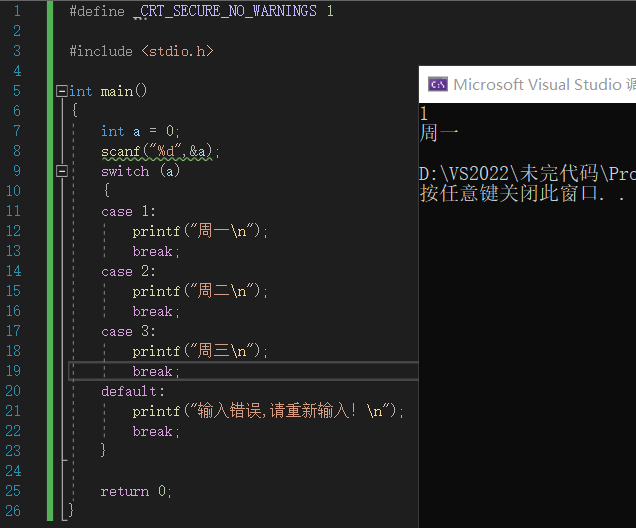
Task: Click the printf line printing 周一
Action: pyautogui.click(x=200, y=231)
